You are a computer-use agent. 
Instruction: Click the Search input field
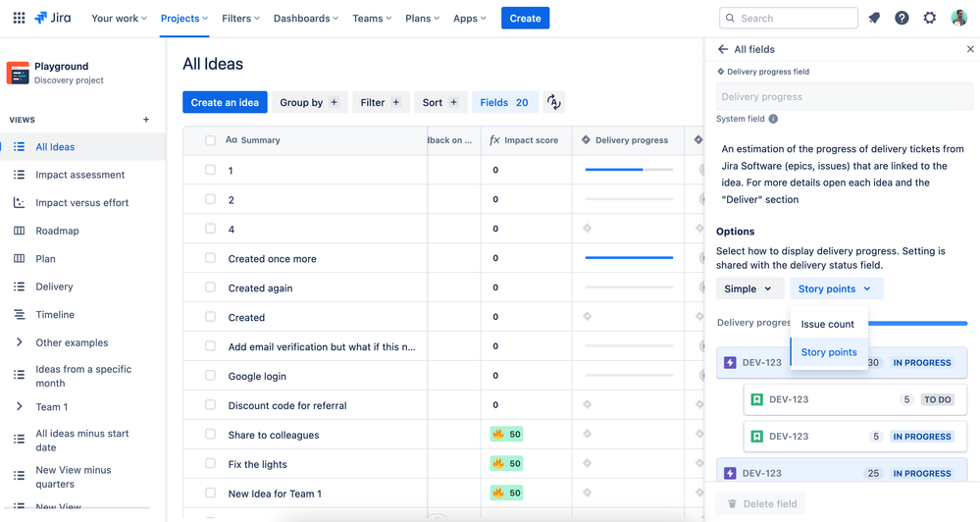pos(789,18)
